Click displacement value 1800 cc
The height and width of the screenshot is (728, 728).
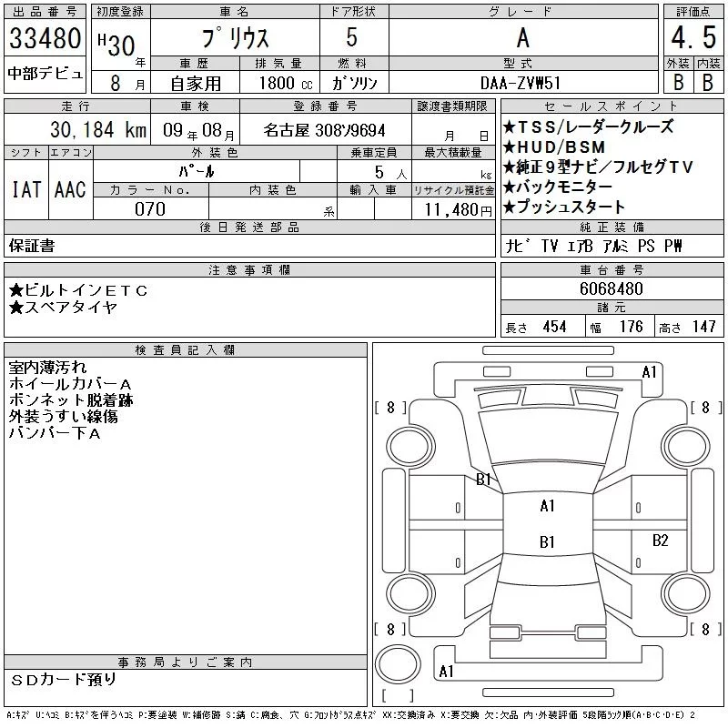tap(286, 83)
